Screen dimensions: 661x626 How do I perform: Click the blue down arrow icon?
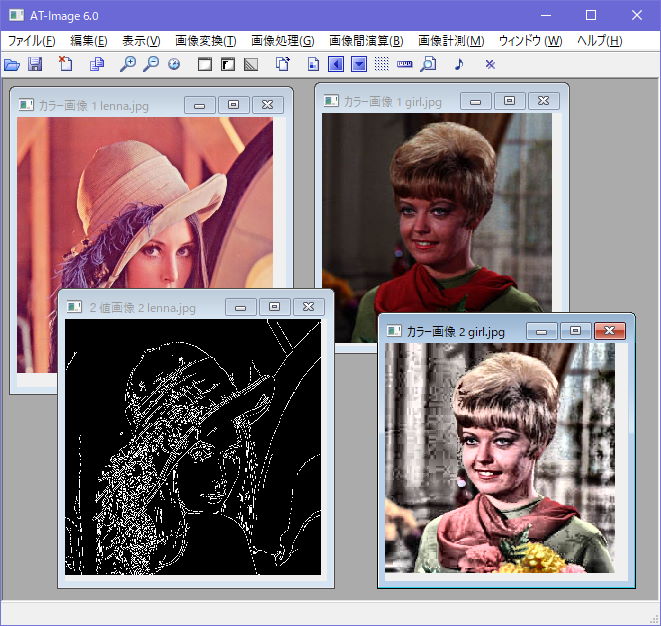[359, 64]
